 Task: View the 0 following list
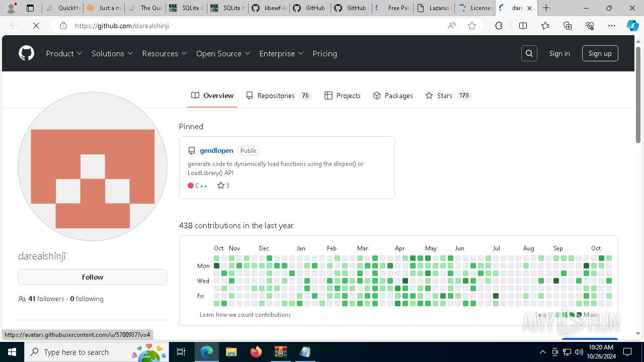[x=87, y=299]
